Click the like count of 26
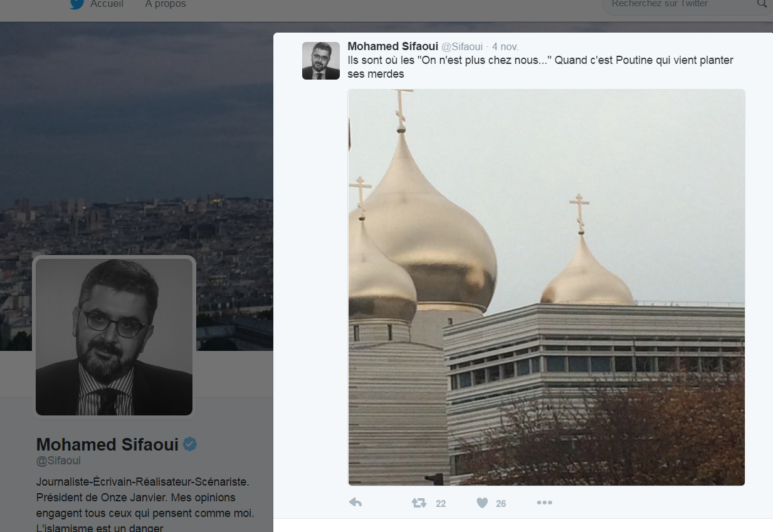The height and width of the screenshot is (532, 773). click(501, 503)
